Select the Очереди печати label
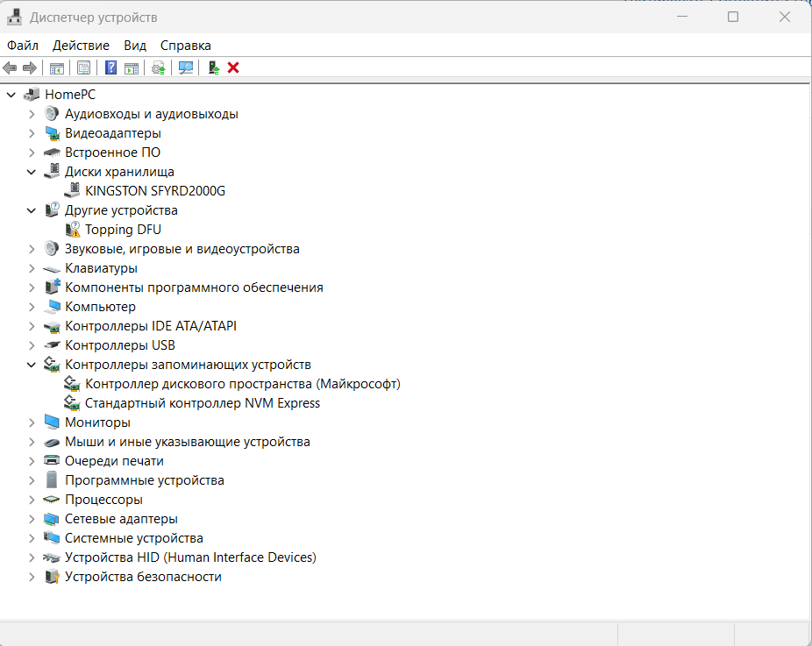The image size is (812, 646). 114,461
